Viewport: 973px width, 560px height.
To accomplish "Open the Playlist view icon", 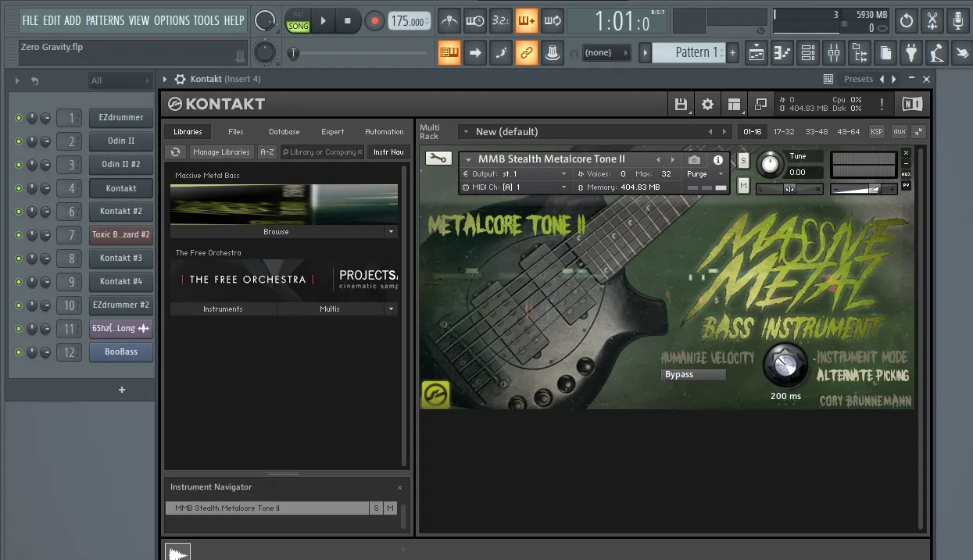I will point(757,53).
